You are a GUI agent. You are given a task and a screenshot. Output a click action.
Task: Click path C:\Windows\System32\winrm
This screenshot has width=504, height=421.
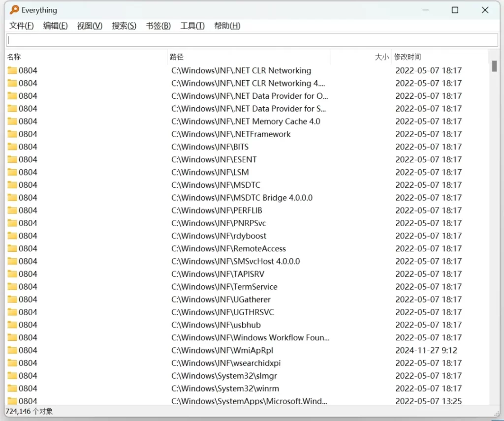(225, 388)
